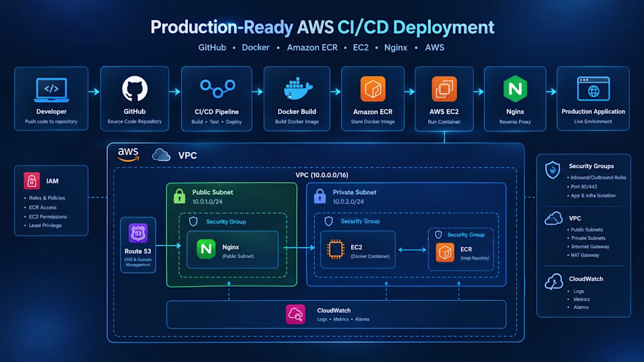Click the Route 53 shield icon
The width and height of the screenshot is (644, 362).
pyautogui.click(x=138, y=233)
